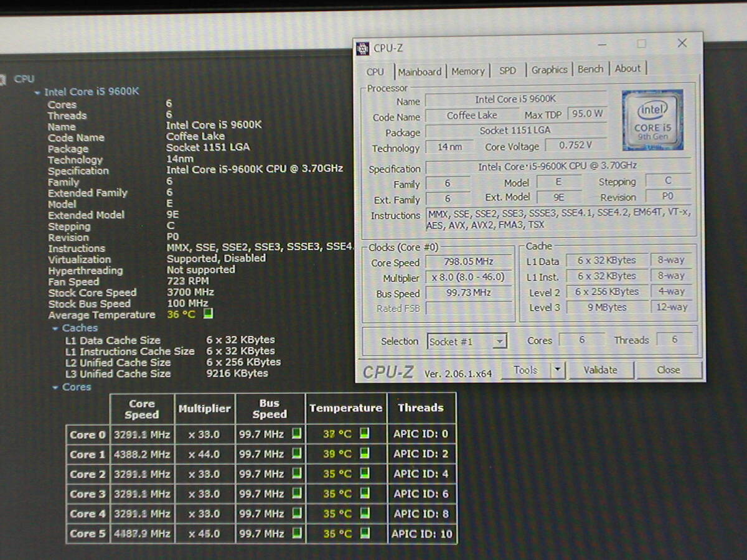Click Core 4 temperature green indicator

[x=364, y=513]
